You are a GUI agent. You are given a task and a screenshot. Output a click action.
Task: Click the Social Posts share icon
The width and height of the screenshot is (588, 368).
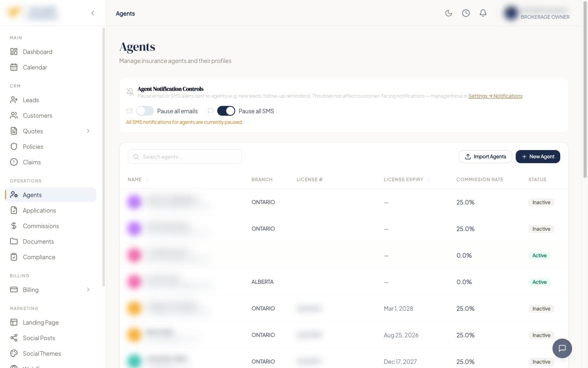tap(14, 338)
